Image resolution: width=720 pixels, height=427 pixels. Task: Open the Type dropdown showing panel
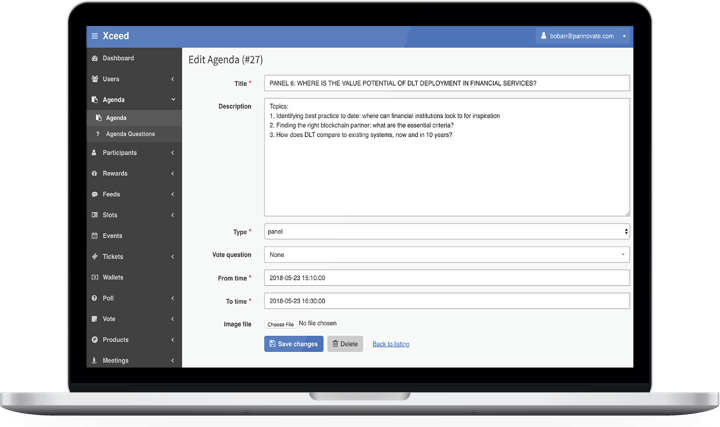446,231
